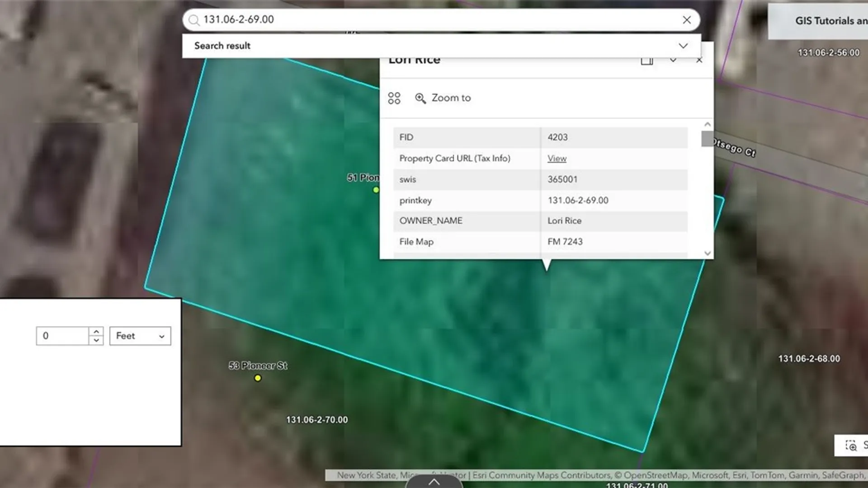Click the select tool icon bottom right
The width and height of the screenshot is (868, 488).
[851, 446]
